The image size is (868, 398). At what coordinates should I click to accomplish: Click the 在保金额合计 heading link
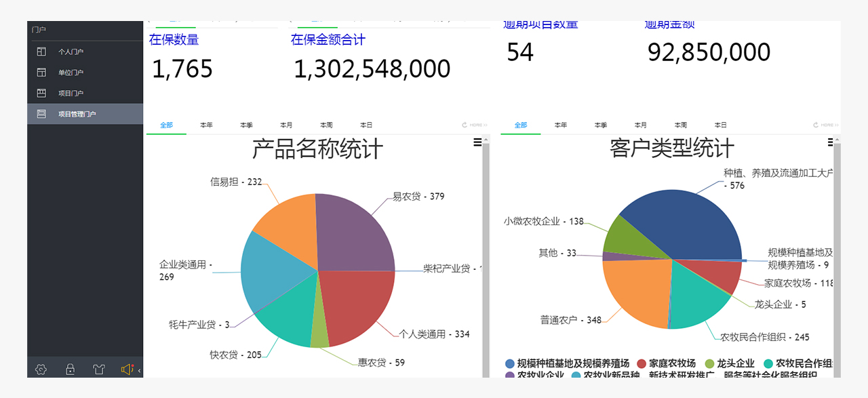click(328, 40)
